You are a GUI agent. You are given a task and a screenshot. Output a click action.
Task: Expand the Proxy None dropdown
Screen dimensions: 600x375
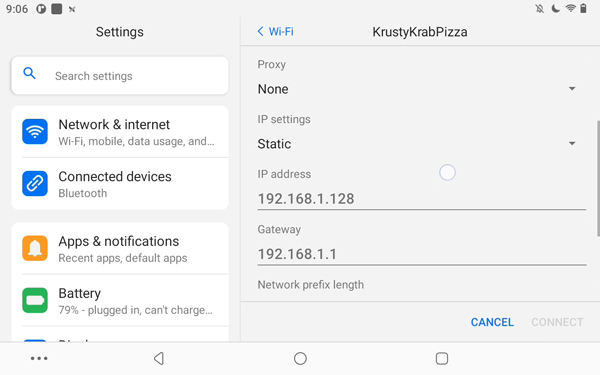click(419, 89)
